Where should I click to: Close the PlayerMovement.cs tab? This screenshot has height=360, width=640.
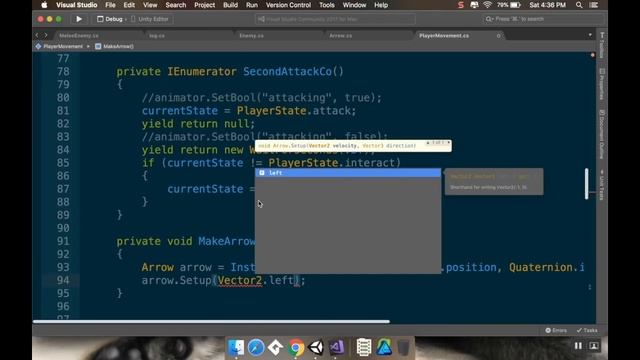pyautogui.click(x=498, y=36)
